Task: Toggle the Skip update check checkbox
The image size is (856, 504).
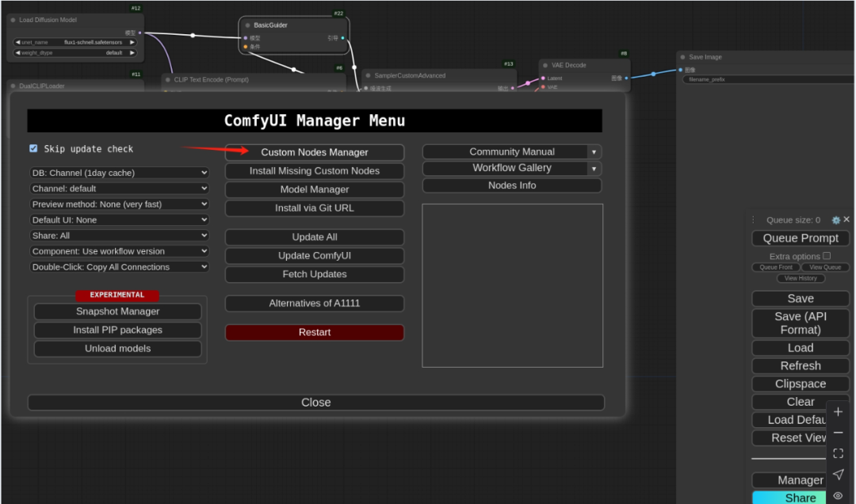Action: (x=33, y=148)
